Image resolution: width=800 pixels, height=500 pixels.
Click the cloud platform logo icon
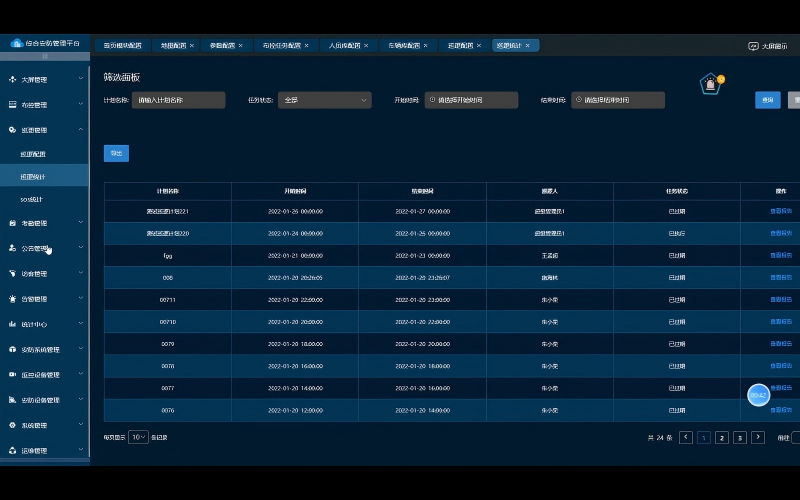[x=17, y=43]
